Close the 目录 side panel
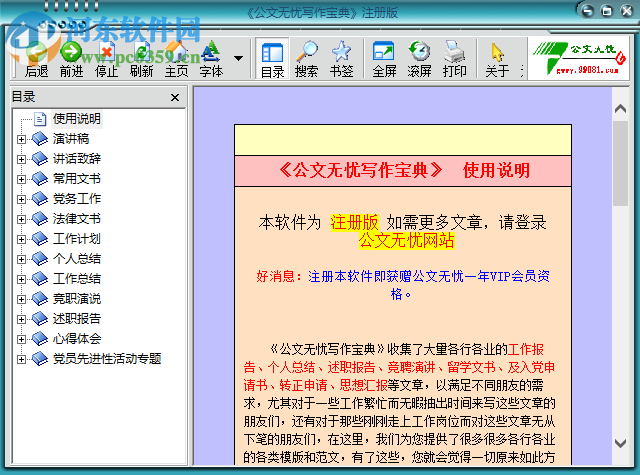Image resolution: width=640 pixels, height=475 pixels. point(175,98)
